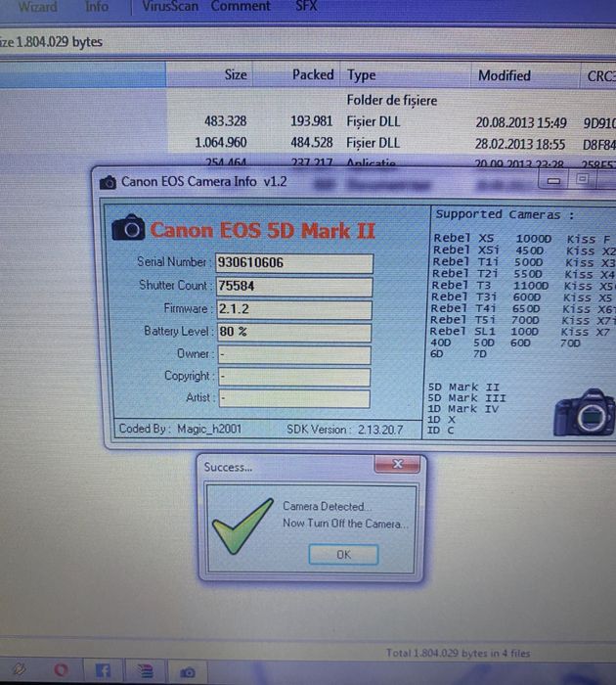This screenshot has width=616, height=685.
Task: Open WinRAR Wizard toolbar item
Action: [x=37, y=7]
